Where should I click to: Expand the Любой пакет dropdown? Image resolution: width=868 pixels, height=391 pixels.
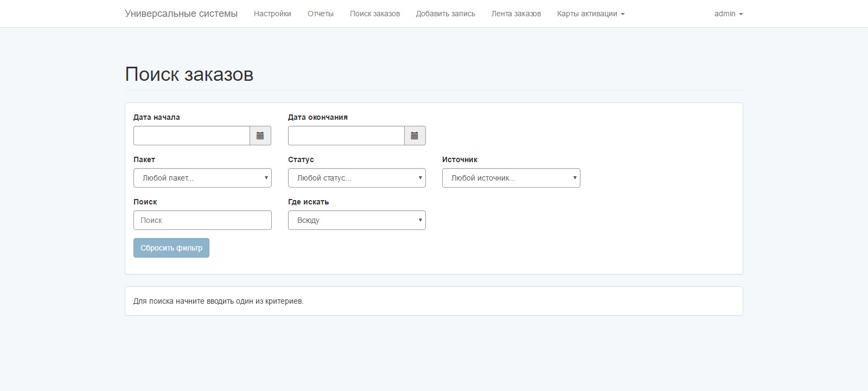pyautogui.click(x=202, y=178)
